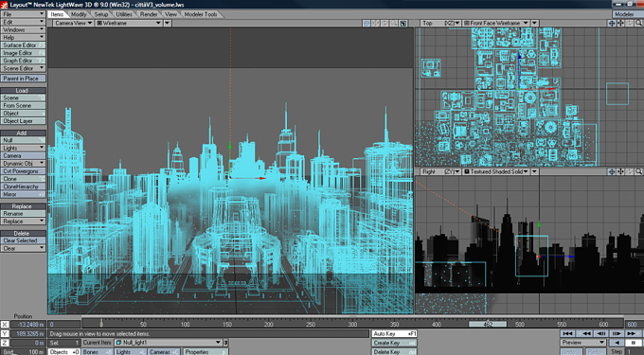The height and width of the screenshot is (355, 644).
Task: Open the Camera View viewport dropdown
Action: (x=73, y=23)
